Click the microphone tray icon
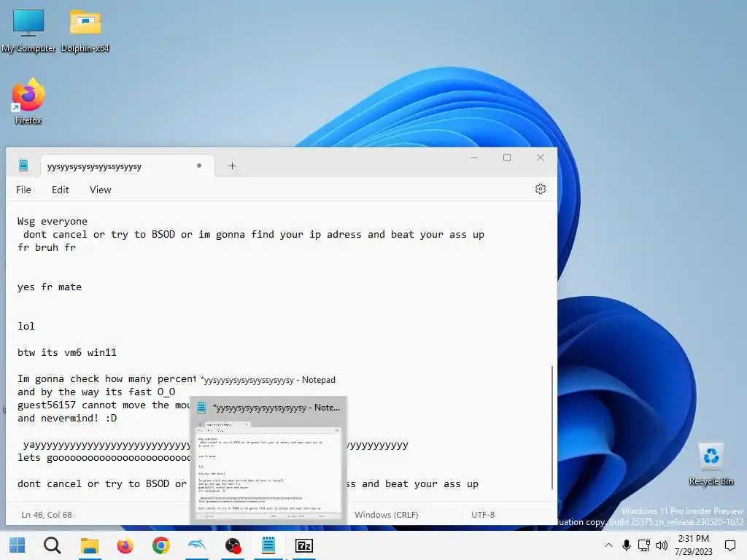 [x=627, y=545]
